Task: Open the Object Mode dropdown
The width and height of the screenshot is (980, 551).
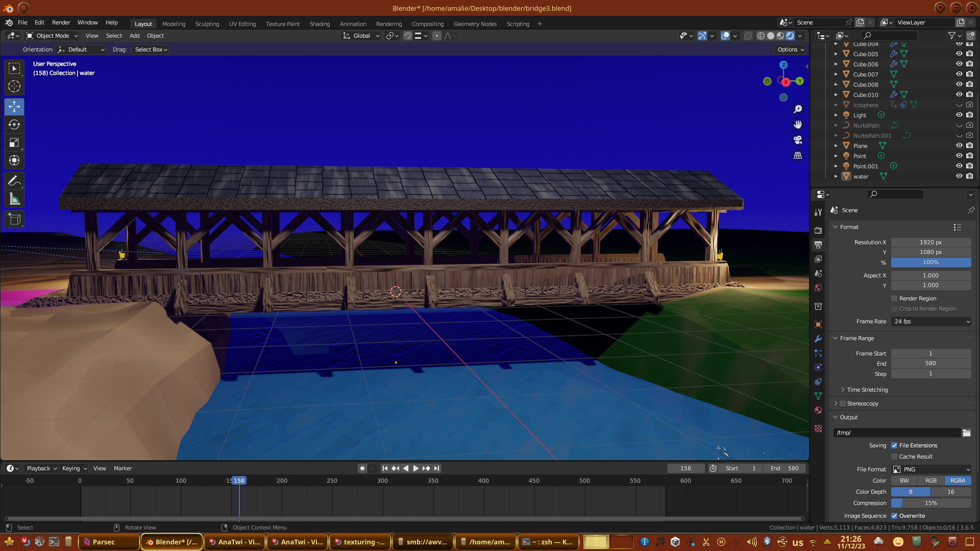Action: coord(52,36)
